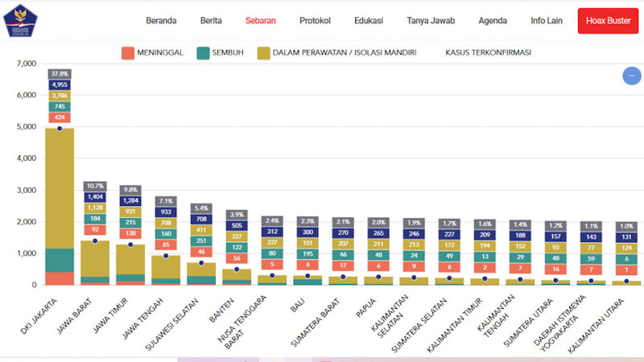Expand the Edukasi menu

click(368, 21)
